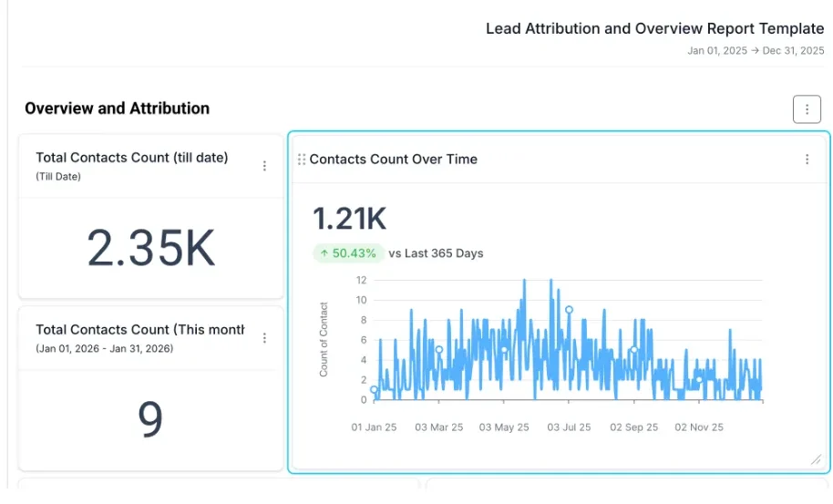
Task: Click the chart data marker at 03 Jul 25
Action: (x=569, y=310)
